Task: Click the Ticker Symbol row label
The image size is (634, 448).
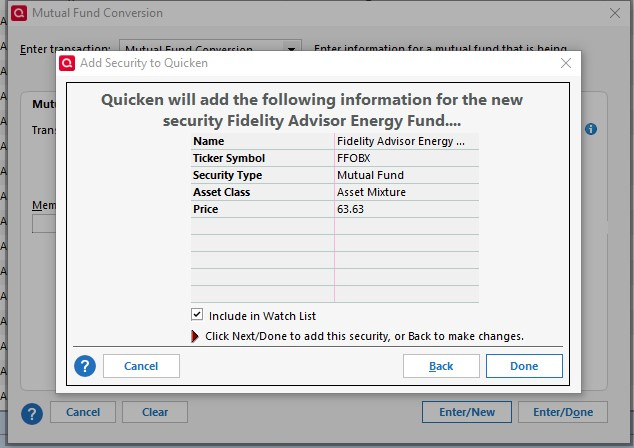Action: tap(229, 158)
